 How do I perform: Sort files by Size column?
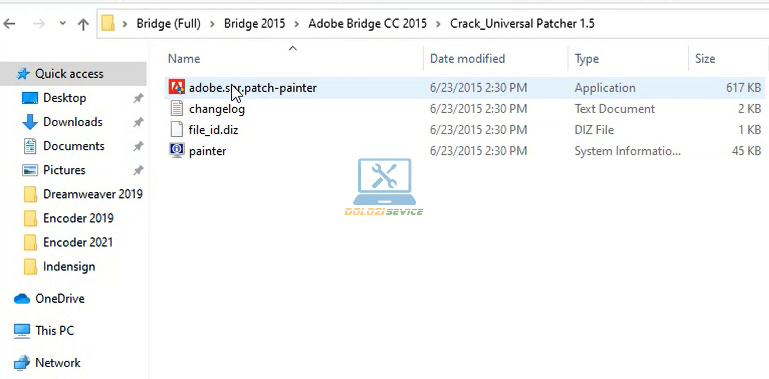[705, 59]
